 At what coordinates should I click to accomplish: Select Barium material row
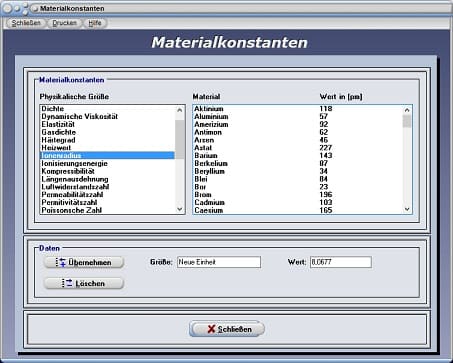pos(298,155)
